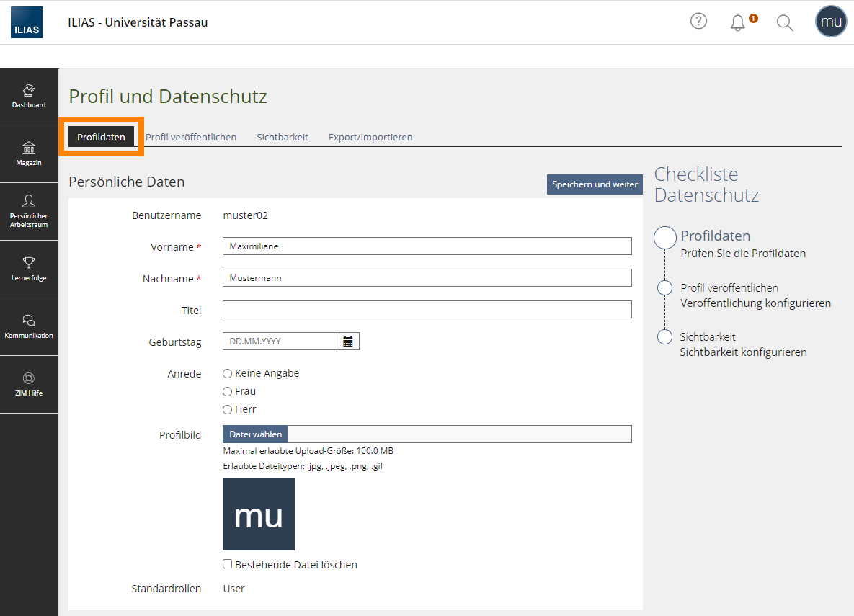
Task: Click Speichern und weiter button
Action: (x=595, y=184)
